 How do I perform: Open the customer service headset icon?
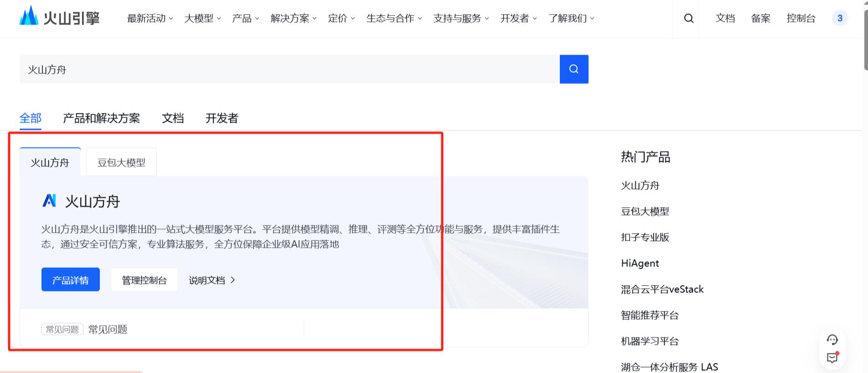click(x=832, y=340)
